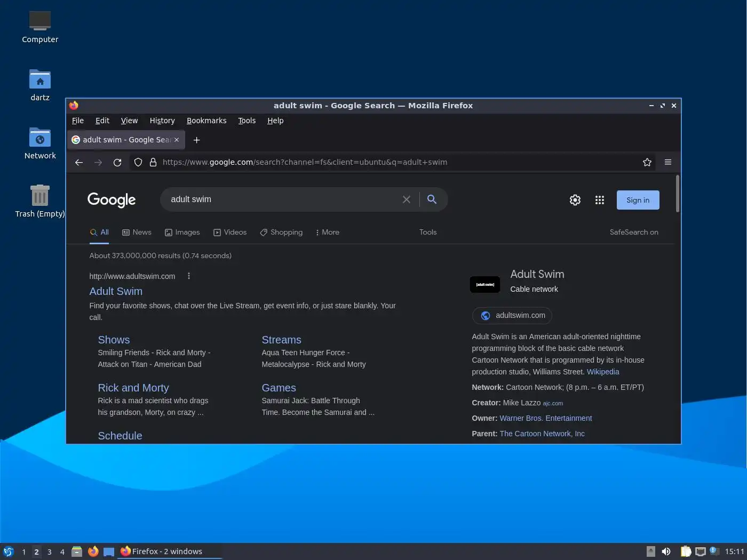This screenshot has width=747, height=560.
Task: Open the View menu
Action: coord(129,121)
